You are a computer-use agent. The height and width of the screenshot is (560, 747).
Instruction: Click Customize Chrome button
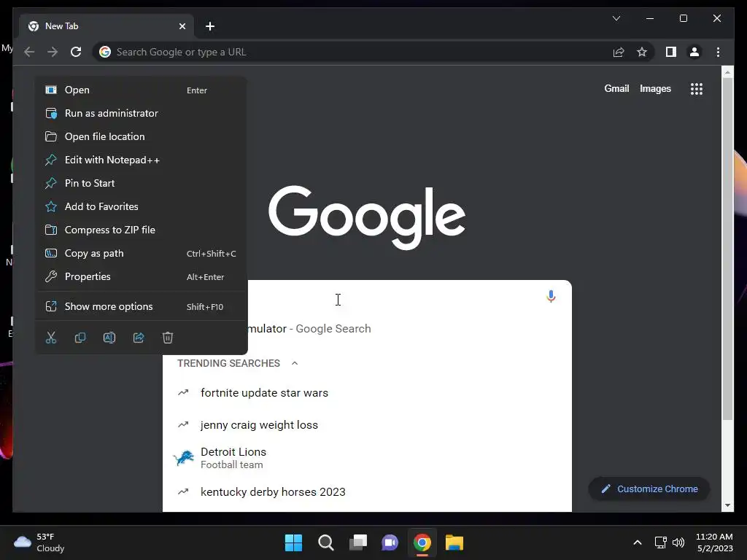pos(649,489)
